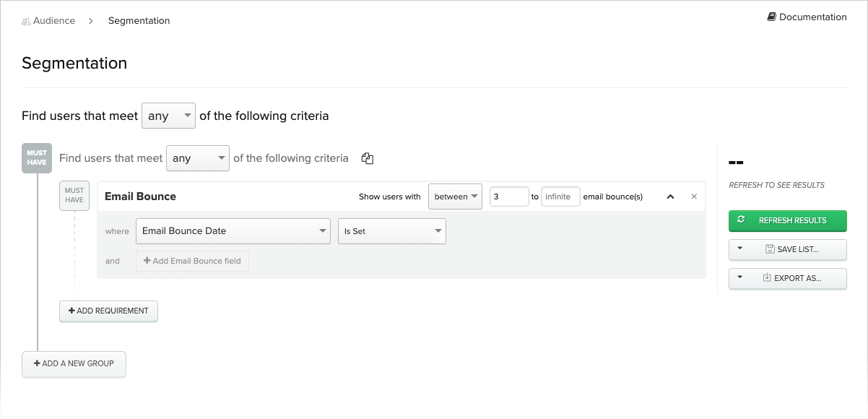Remove the Email Bounce requirement with X
868x419 pixels.
pos(694,196)
